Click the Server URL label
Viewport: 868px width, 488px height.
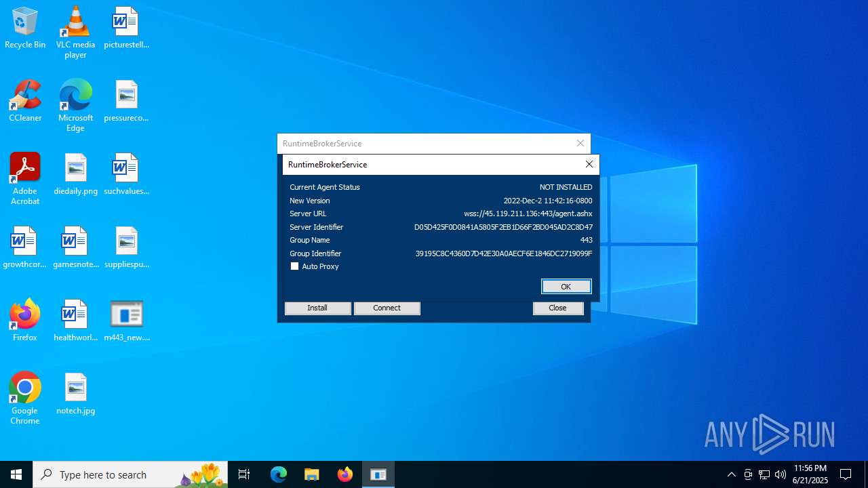pos(308,213)
